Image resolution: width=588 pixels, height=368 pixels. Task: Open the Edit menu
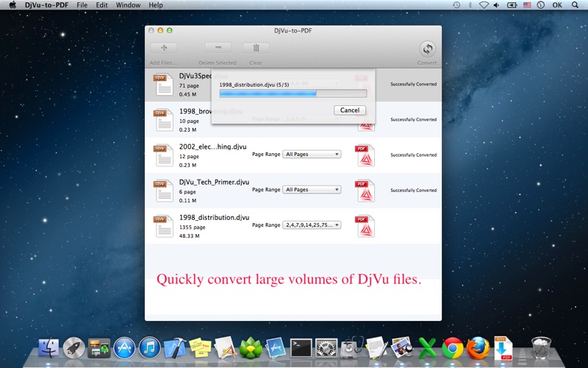click(101, 5)
